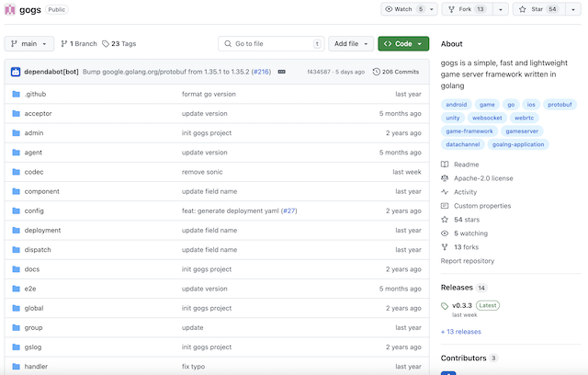Screen dimensions: 588x375
Task: Open the + 13 releases link
Action: tap(461, 332)
